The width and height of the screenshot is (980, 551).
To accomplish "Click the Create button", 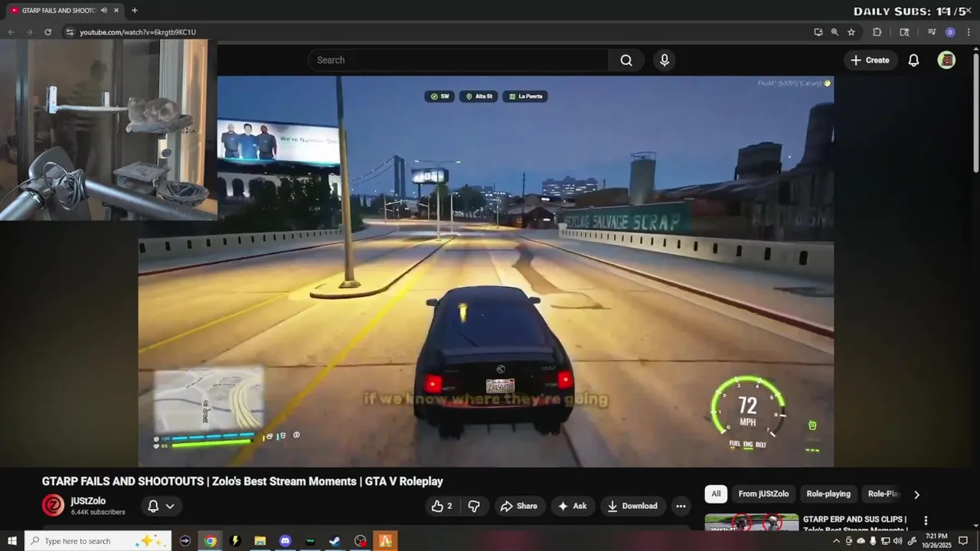I will click(870, 60).
